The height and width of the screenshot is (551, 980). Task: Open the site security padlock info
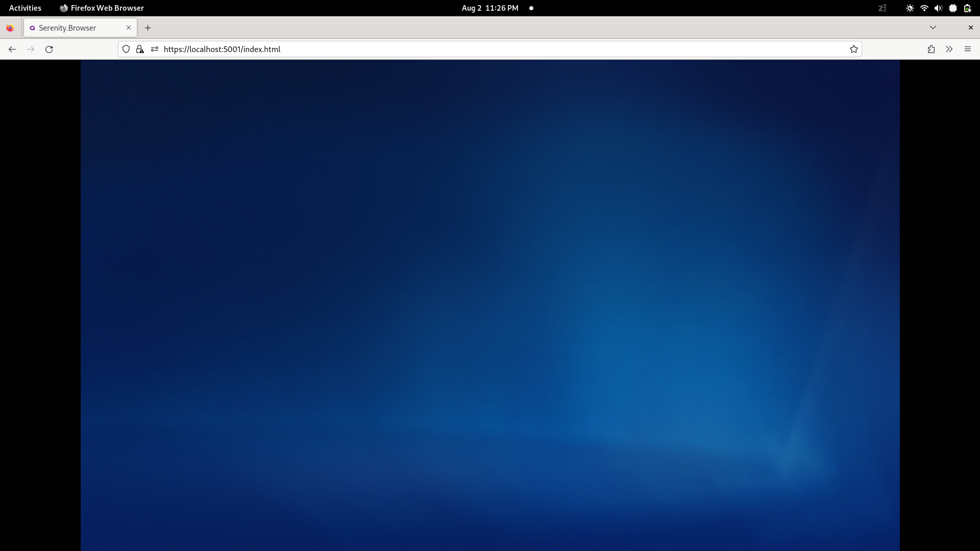[139, 49]
